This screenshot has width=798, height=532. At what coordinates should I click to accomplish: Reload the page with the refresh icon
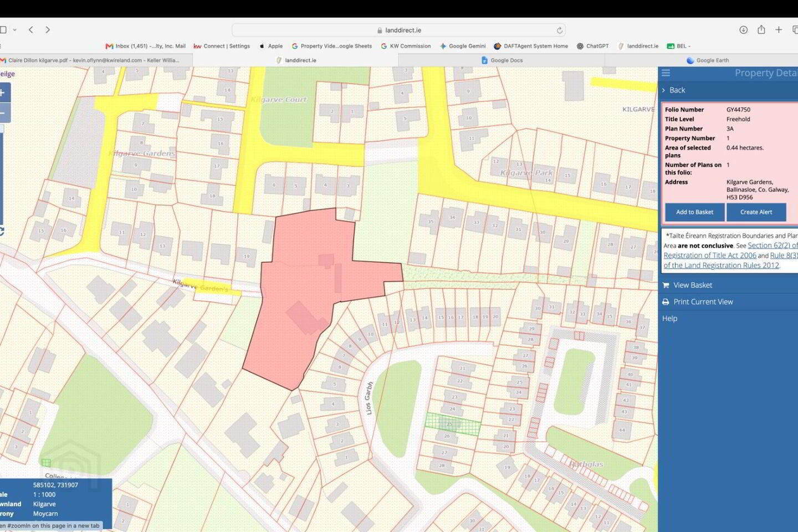(x=559, y=30)
